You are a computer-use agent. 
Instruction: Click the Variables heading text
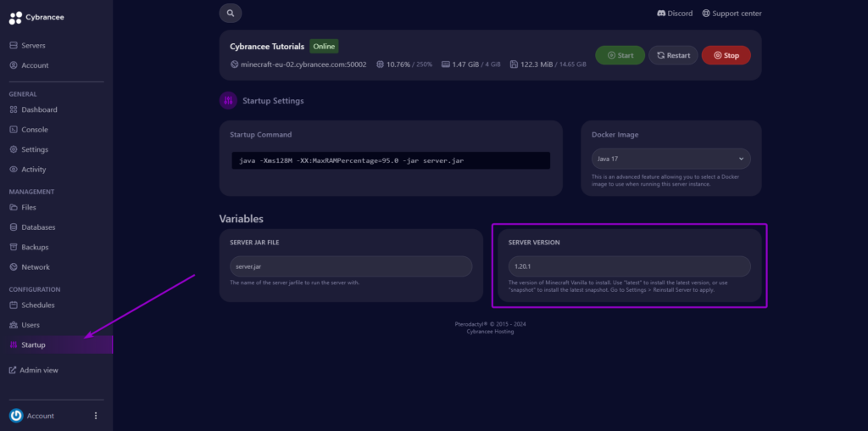[242, 219]
